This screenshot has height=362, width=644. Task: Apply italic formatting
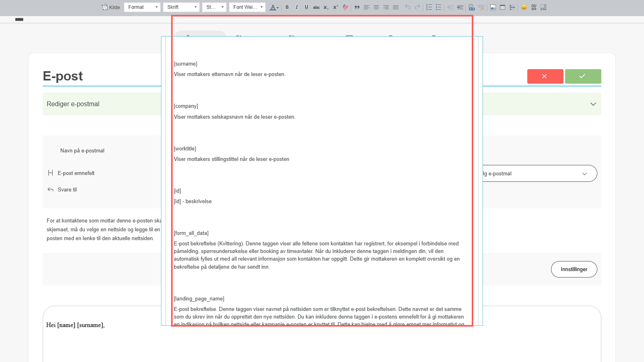point(297,7)
